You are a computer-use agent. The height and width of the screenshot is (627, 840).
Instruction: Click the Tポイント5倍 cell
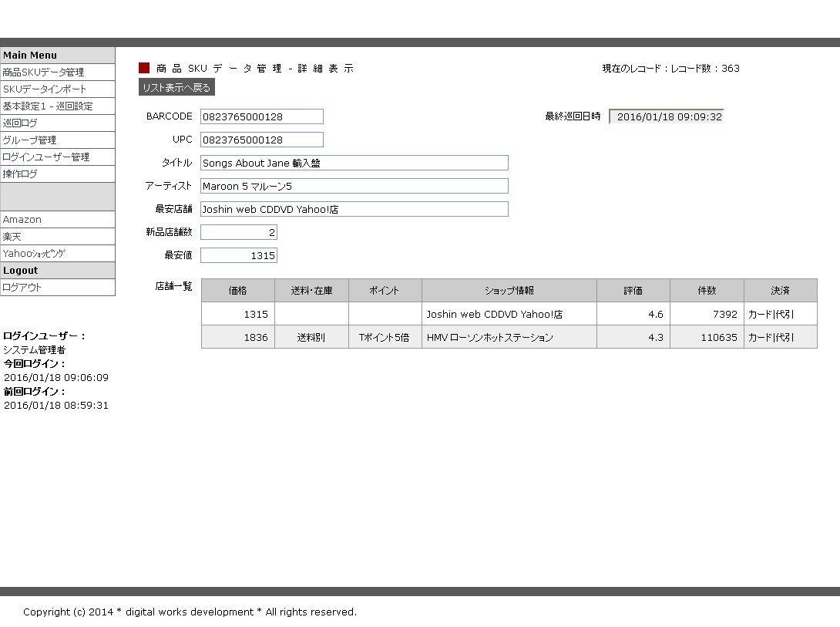[385, 337]
